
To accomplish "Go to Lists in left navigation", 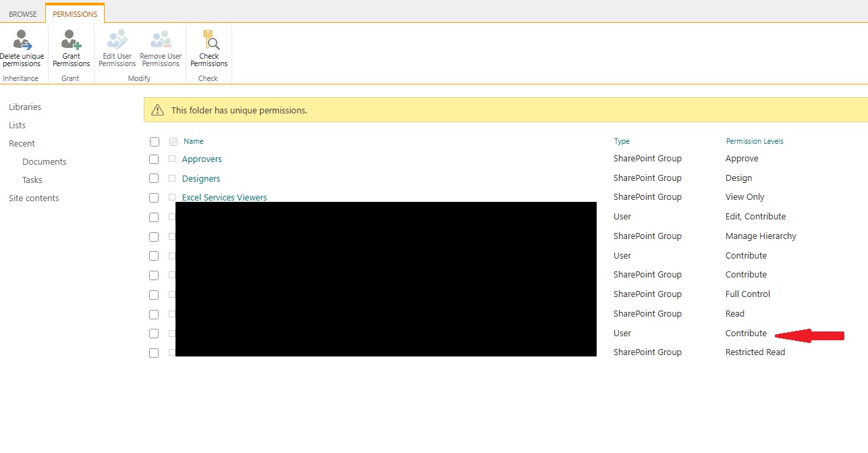I will click(17, 125).
